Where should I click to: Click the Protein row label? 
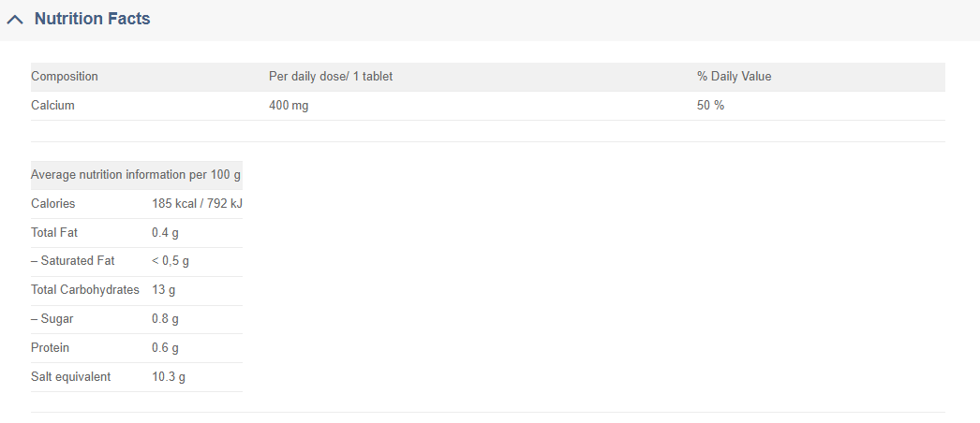tap(51, 348)
